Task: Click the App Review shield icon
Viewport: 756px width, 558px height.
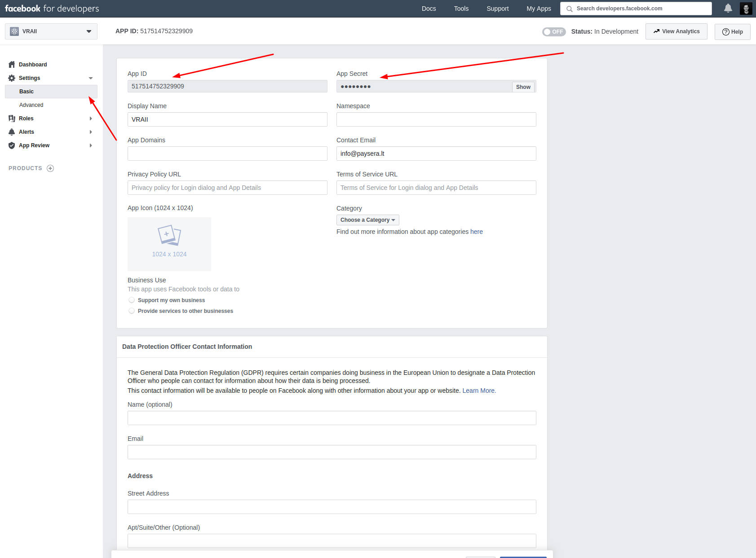Action: (12, 145)
